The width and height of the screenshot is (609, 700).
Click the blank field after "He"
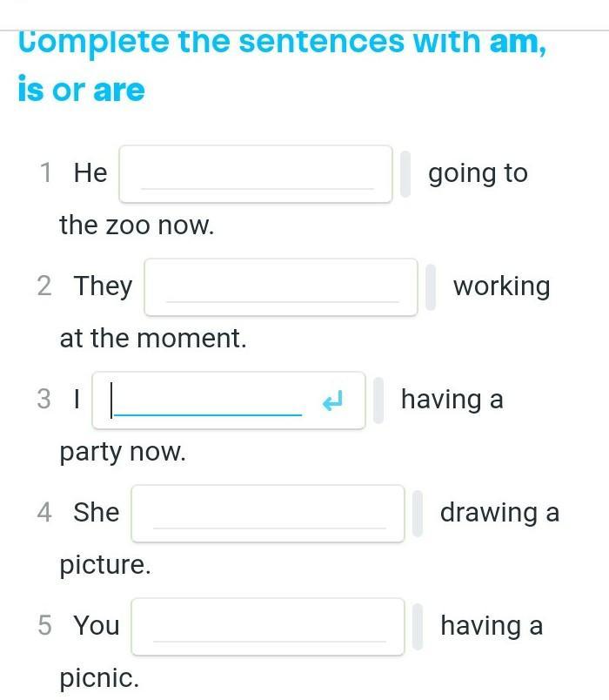256,174
